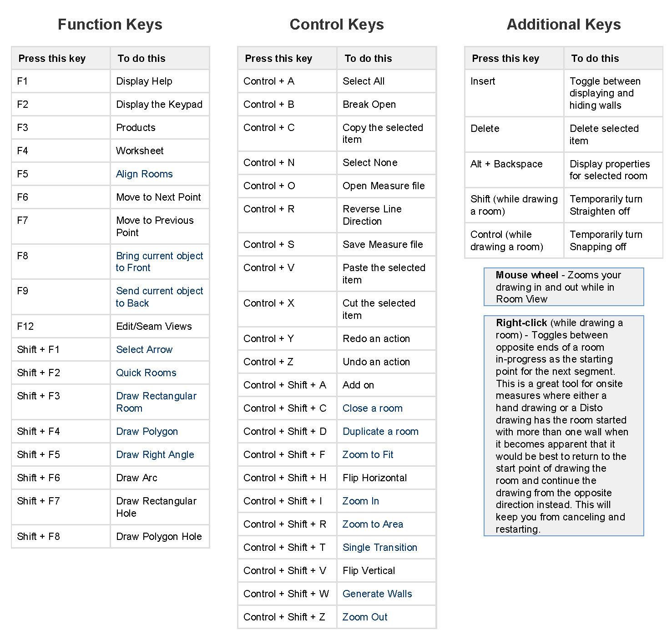This screenshot has height=640, width=672.
Task: Click the Zoom In link
Action: coord(360,501)
